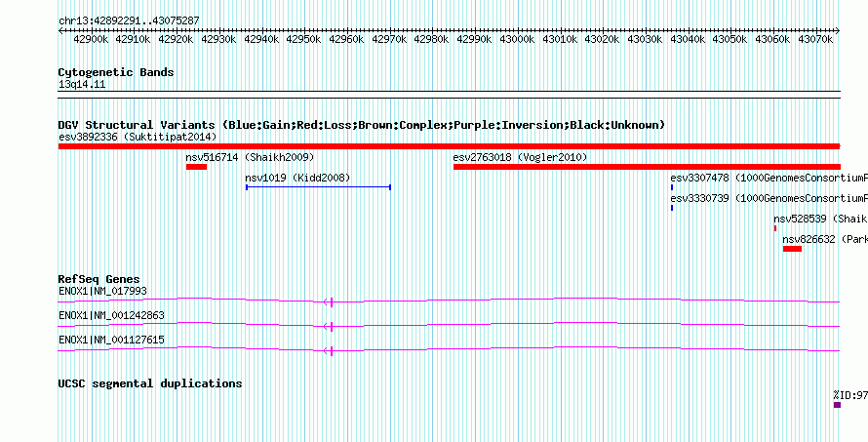
Task: Click the DGV Structural Variants track title
Action: 362,125
